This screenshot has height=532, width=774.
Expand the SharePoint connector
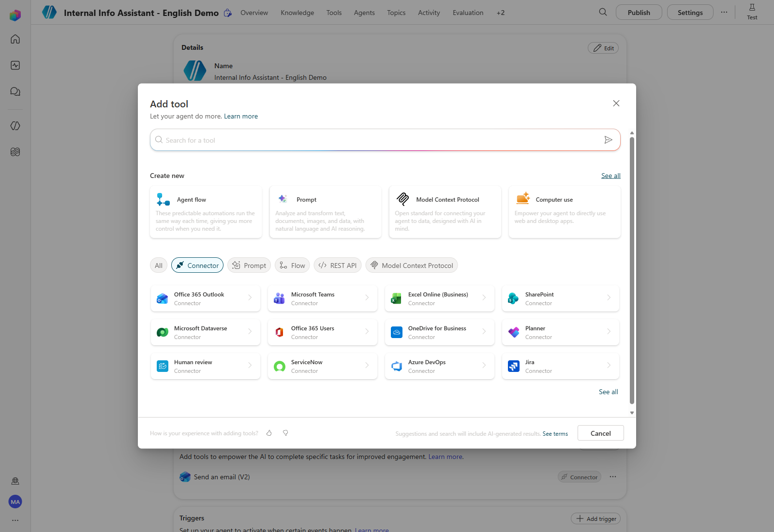coord(561,298)
